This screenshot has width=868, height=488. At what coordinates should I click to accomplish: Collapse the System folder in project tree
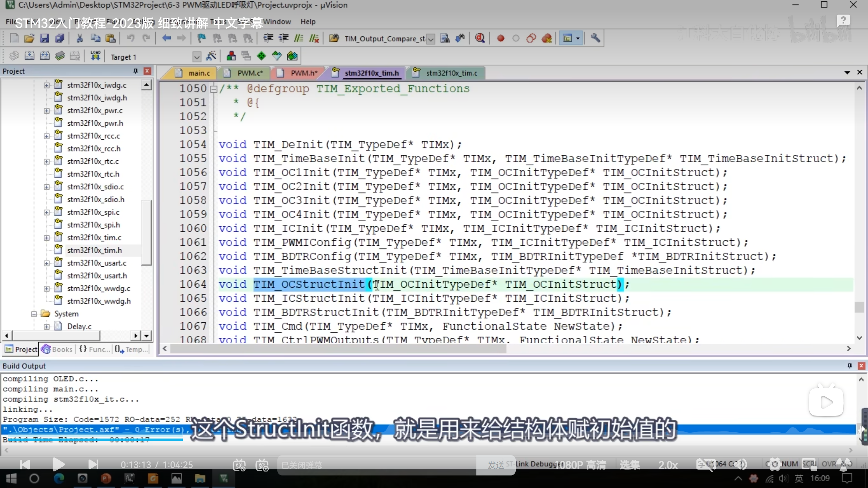tap(34, 314)
